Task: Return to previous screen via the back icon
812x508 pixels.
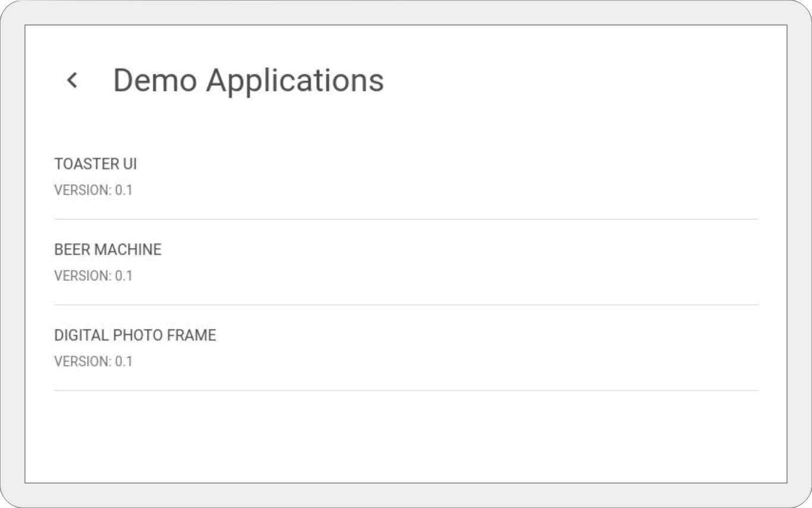Action: [x=73, y=80]
